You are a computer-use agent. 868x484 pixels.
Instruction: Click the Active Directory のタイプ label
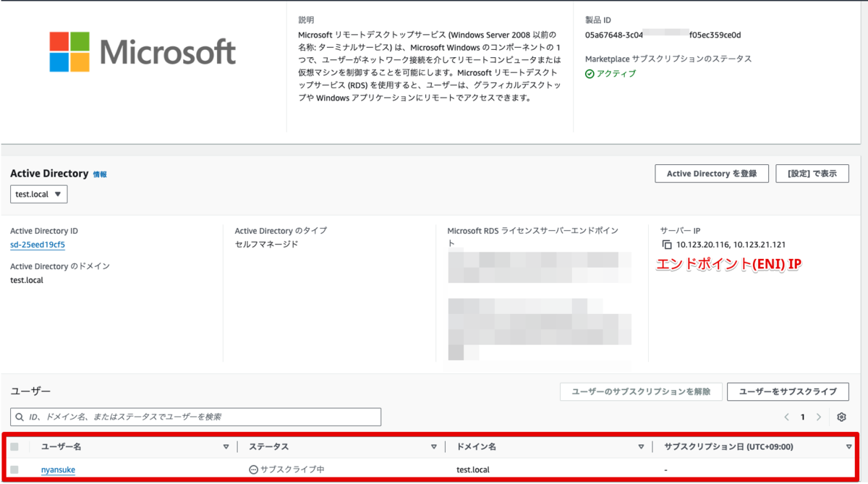point(281,231)
